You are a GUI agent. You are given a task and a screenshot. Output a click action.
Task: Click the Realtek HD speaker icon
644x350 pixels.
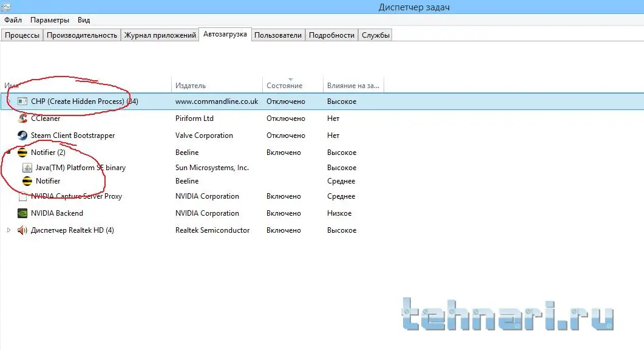[22, 230]
